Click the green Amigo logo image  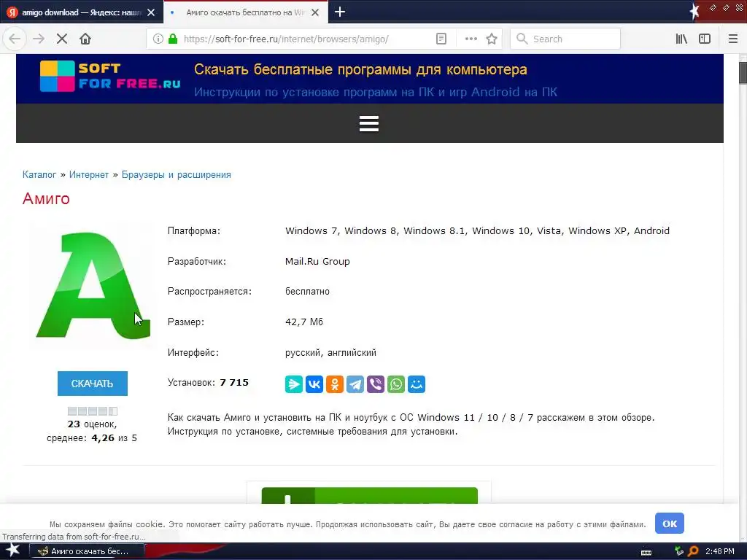coord(93,286)
